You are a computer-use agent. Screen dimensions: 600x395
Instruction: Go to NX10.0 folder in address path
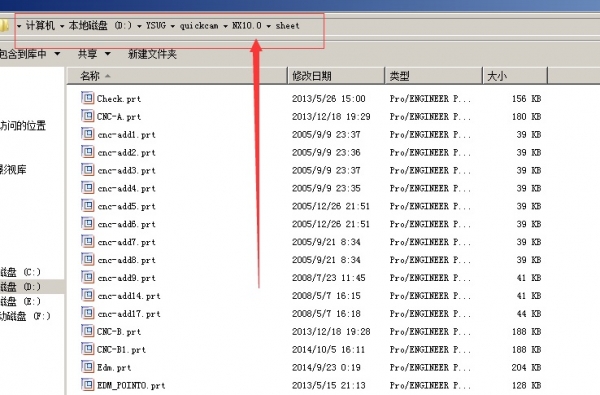pos(247,26)
